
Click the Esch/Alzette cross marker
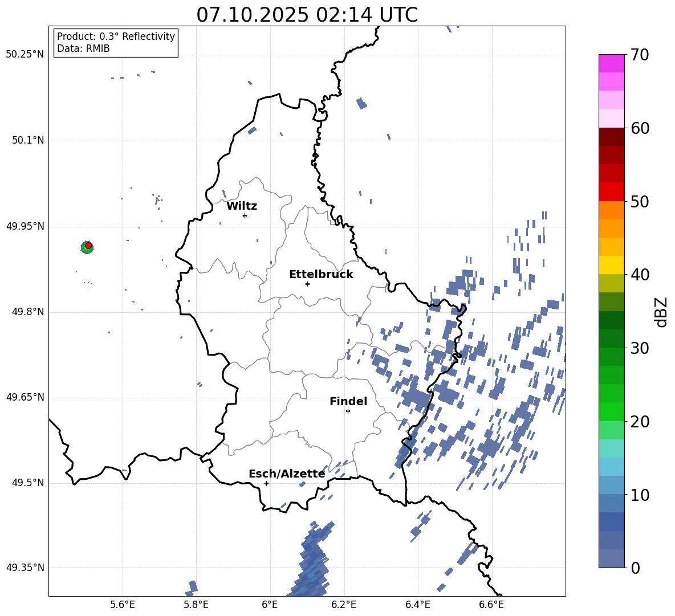tap(266, 483)
